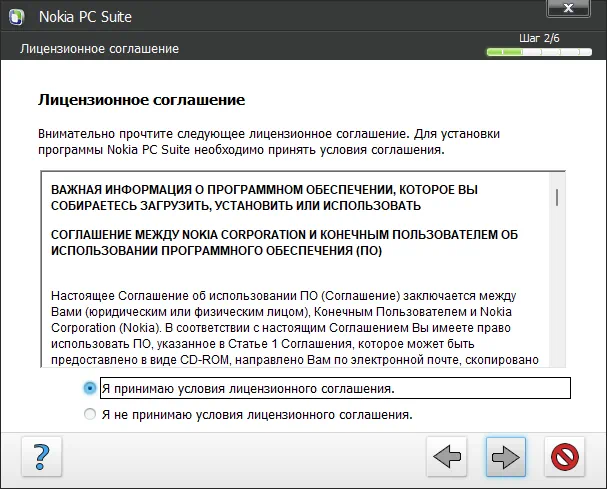This screenshot has width=607, height=489.
Task: Select 'Я не принимаю условия' radio button
Action: tap(90, 414)
